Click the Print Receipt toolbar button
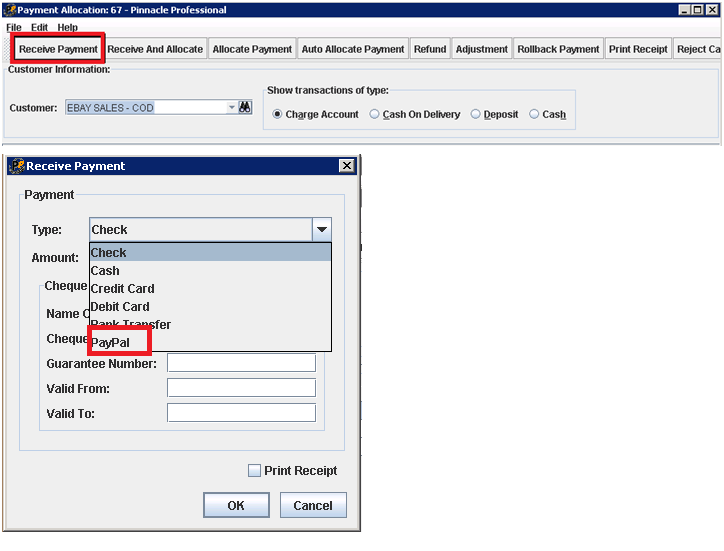Screen dimensions: 724x551 click(x=638, y=49)
